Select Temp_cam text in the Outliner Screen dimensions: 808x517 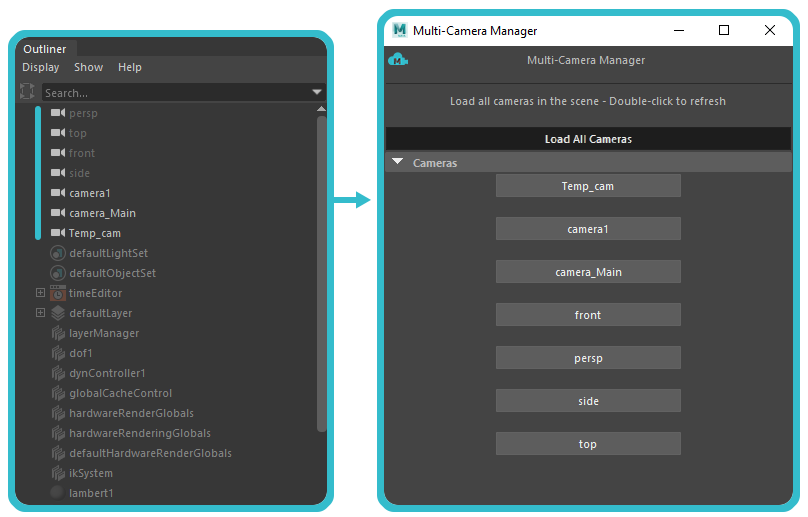pos(95,234)
